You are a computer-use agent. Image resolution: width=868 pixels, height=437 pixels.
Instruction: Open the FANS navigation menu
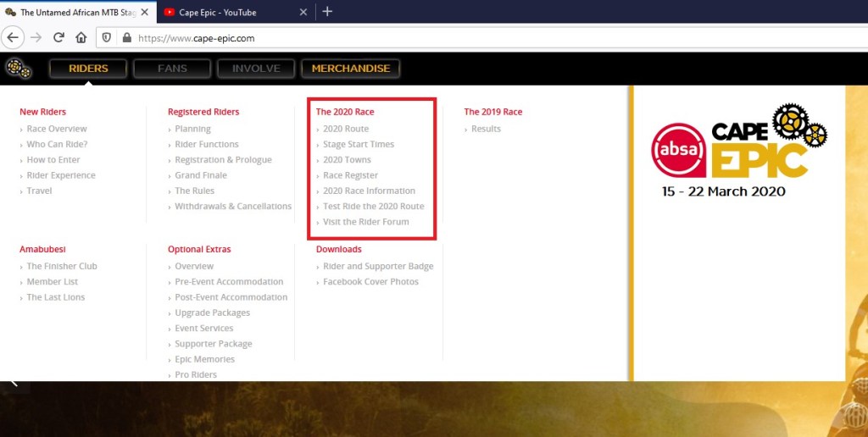pos(172,69)
